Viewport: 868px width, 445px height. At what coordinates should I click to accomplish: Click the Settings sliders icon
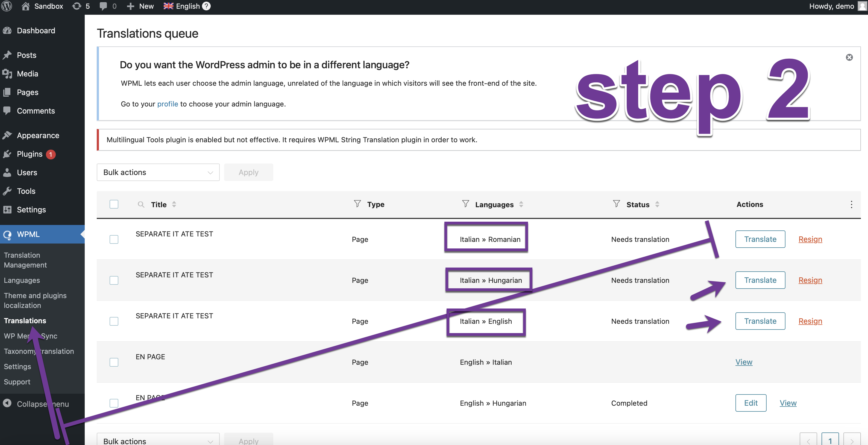click(x=7, y=209)
